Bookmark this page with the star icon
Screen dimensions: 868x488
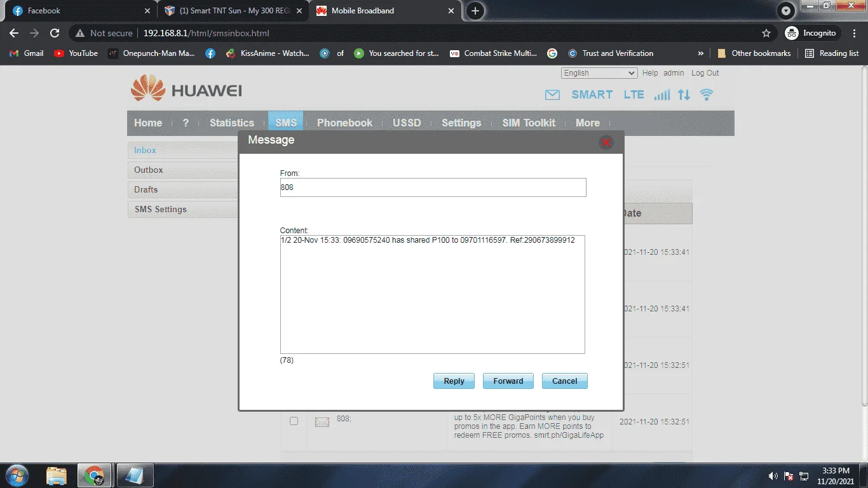pyautogui.click(x=766, y=33)
